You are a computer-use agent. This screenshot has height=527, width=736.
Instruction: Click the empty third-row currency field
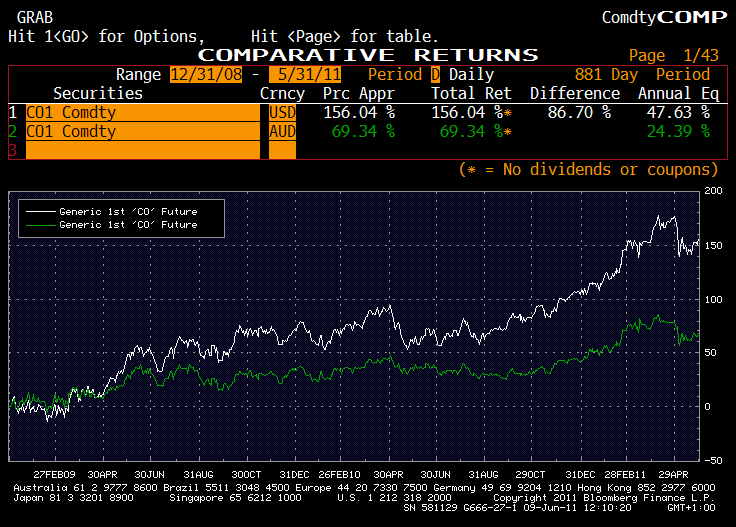tap(283, 150)
